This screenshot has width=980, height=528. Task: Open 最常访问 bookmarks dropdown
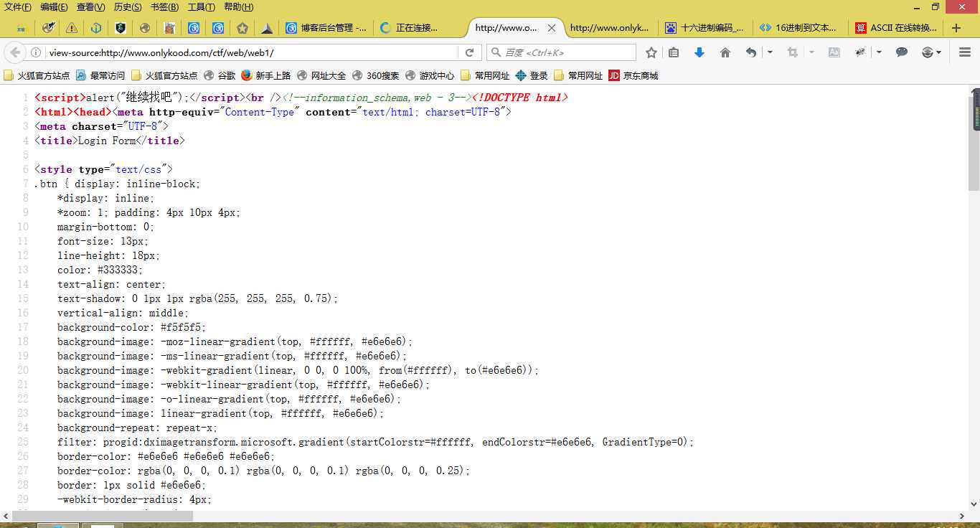(x=100, y=75)
